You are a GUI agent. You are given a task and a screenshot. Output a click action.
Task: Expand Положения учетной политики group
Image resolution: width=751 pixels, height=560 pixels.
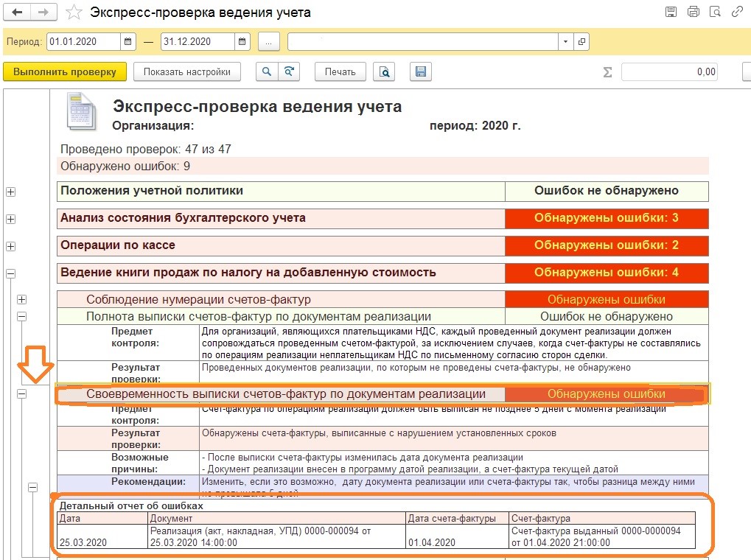[x=10, y=192]
